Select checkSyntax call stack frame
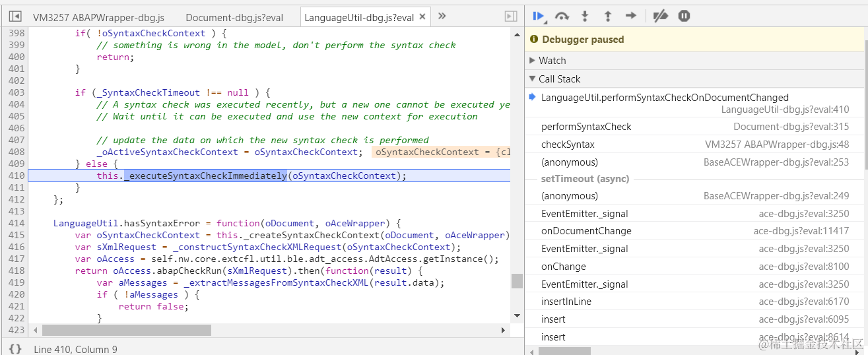Screen dimensions: 868x355 (696, 145)
